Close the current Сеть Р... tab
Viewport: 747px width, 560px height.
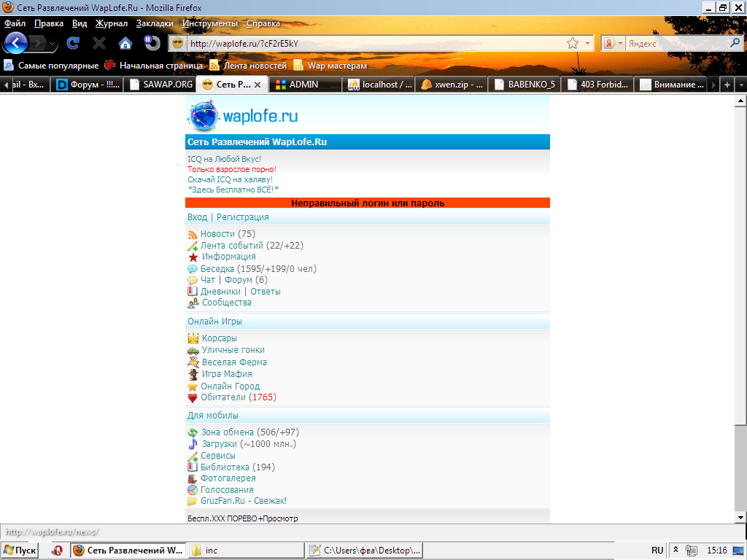point(258,85)
